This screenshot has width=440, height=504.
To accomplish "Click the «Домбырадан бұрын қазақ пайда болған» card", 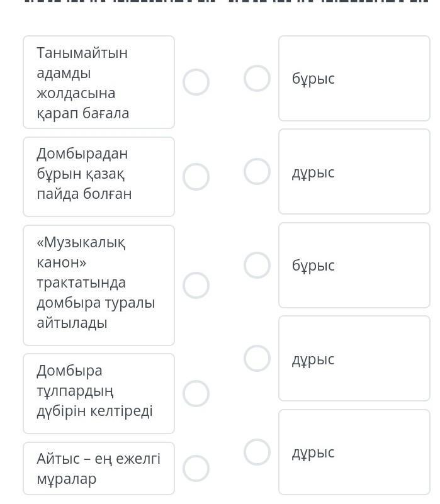I will [x=99, y=177].
